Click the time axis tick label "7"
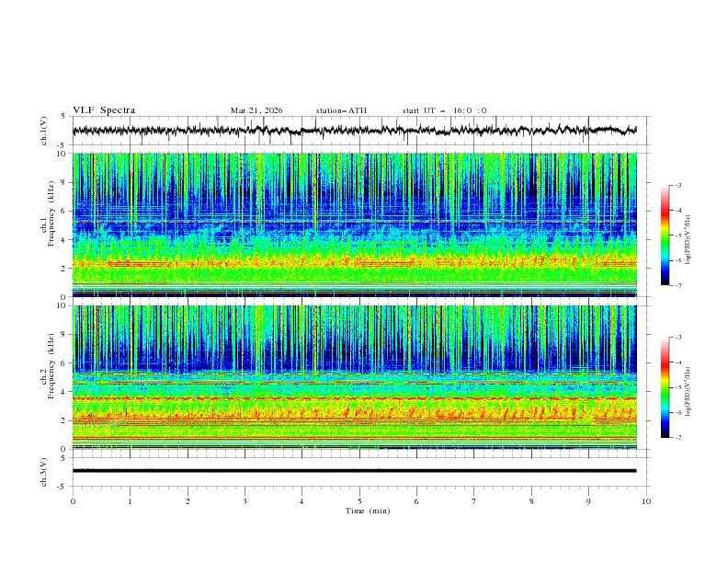Screen dimensions: 728x563 (473, 501)
